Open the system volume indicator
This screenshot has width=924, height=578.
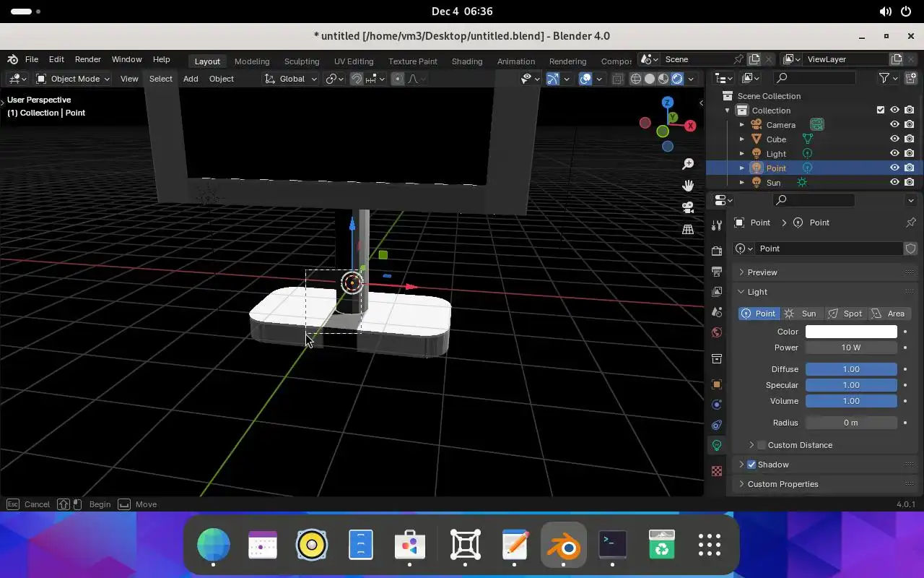pyautogui.click(x=885, y=12)
